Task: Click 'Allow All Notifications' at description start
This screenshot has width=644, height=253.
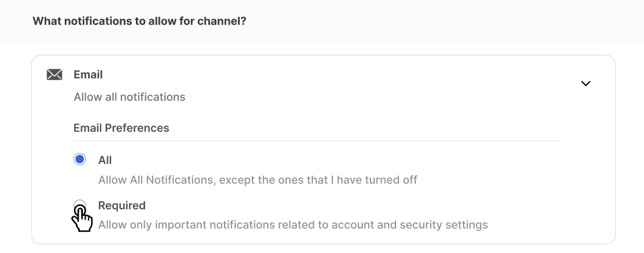Action: click(156, 180)
